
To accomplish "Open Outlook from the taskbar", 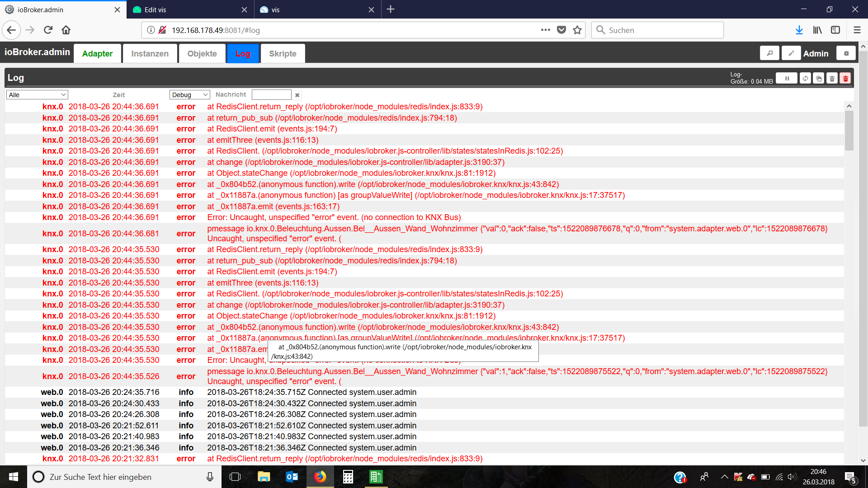I will pyautogui.click(x=292, y=477).
